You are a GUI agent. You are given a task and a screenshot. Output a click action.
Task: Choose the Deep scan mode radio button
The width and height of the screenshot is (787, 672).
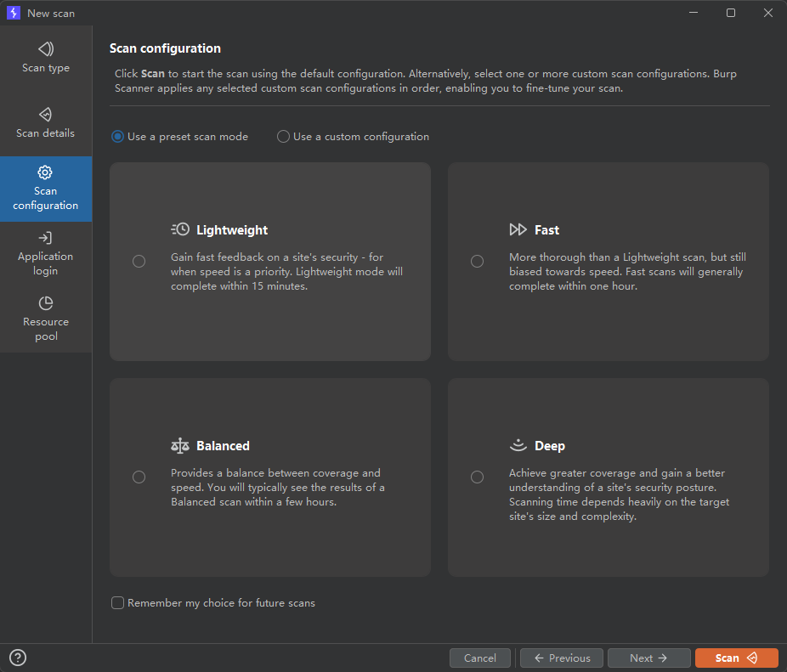coord(478,477)
